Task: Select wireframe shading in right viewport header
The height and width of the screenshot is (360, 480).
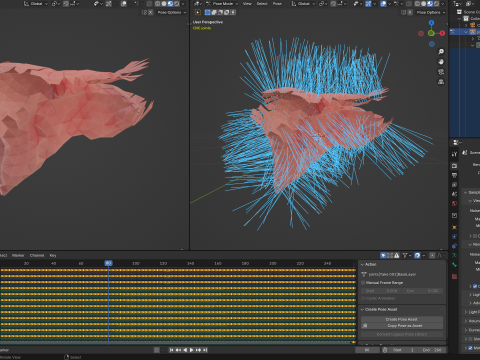Action: pos(417,4)
